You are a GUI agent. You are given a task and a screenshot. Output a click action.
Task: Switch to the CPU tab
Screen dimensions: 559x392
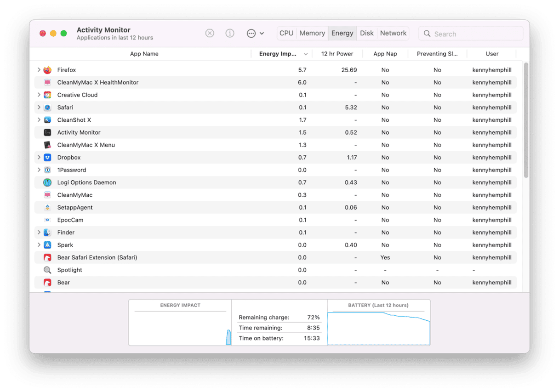point(286,33)
